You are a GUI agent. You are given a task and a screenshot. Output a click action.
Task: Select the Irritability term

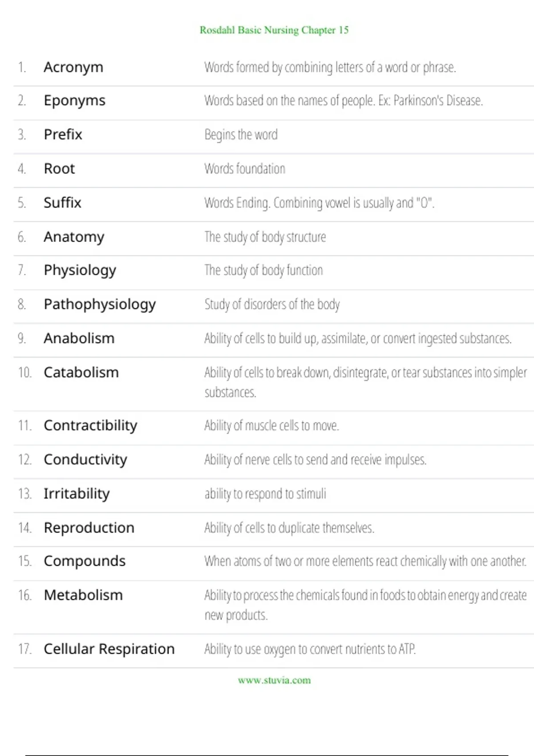click(x=77, y=494)
